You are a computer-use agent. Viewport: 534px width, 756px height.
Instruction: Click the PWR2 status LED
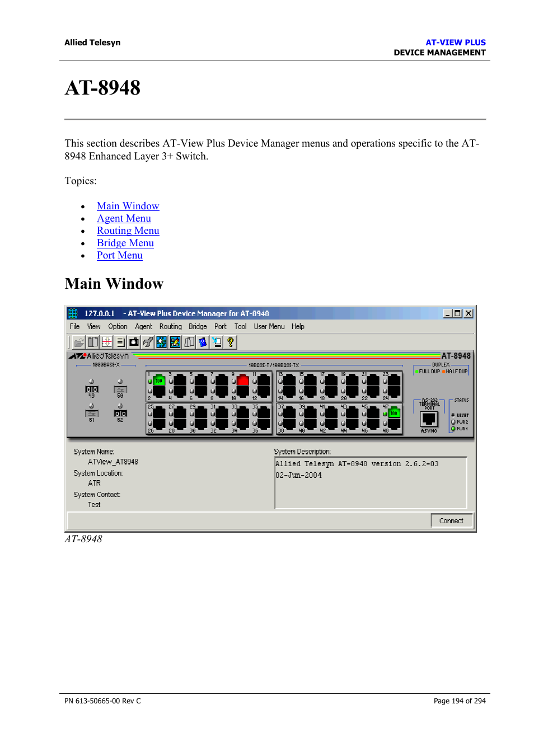453,422
